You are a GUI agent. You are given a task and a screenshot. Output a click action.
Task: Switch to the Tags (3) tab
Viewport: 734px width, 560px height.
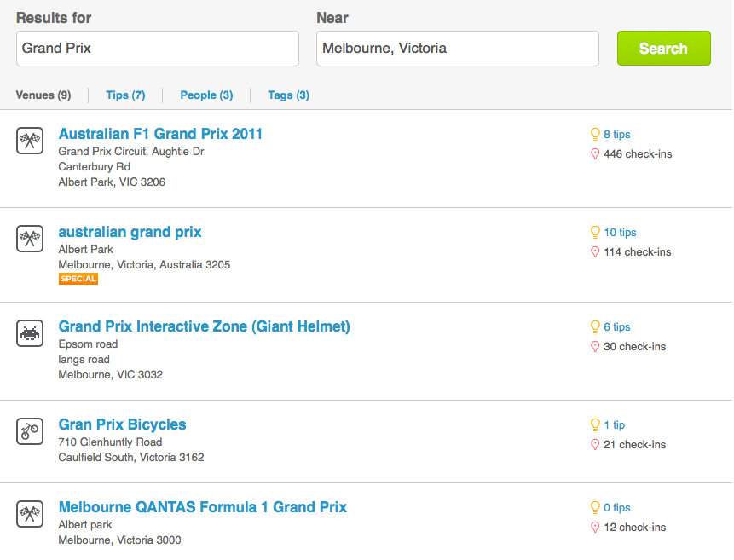pos(288,95)
